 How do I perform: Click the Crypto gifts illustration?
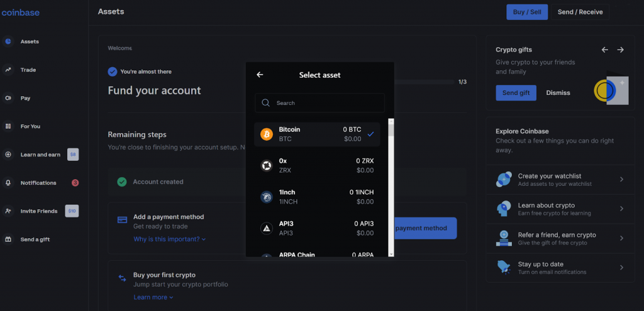[611, 89]
